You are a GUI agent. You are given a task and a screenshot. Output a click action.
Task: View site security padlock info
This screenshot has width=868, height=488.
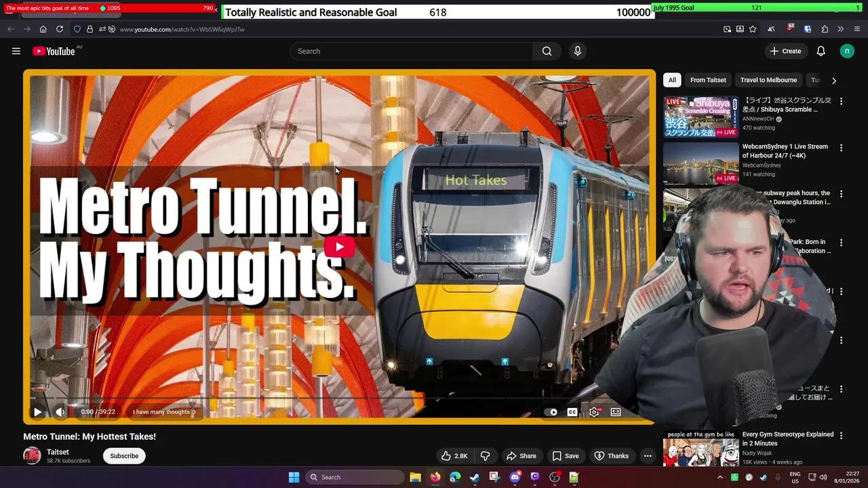click(x=90, y=29)
